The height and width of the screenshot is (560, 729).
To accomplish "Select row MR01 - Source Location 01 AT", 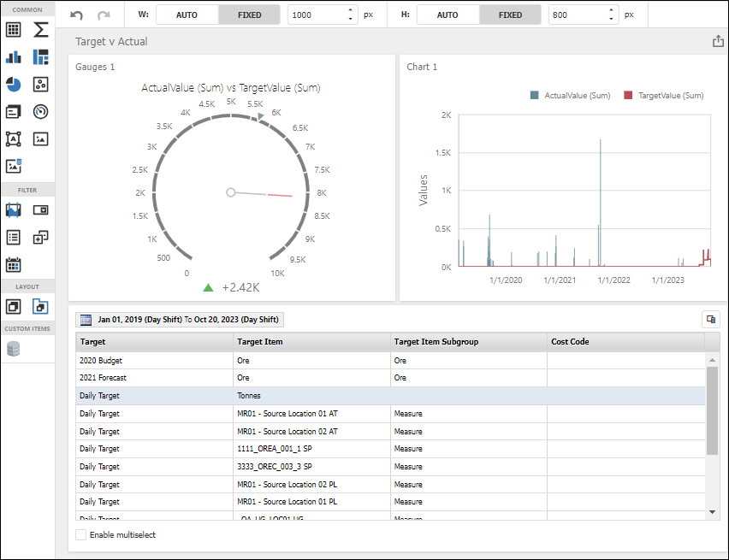I will (390, 414).
